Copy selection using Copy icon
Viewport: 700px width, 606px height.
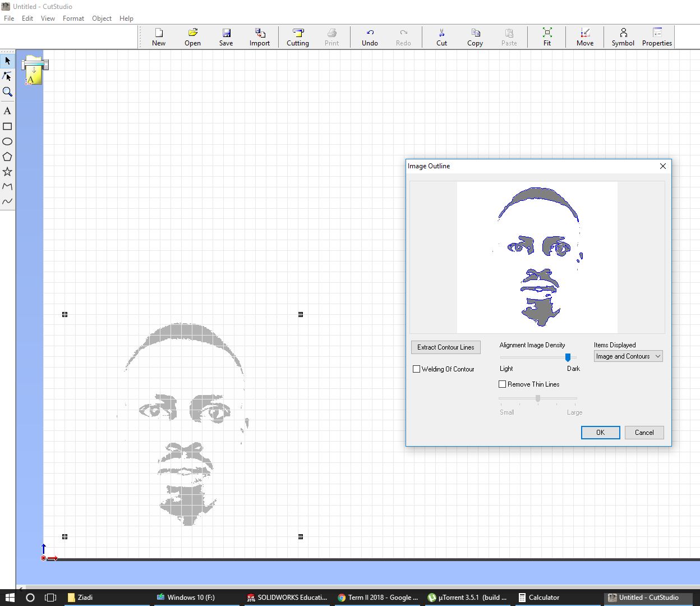(475, 37)
